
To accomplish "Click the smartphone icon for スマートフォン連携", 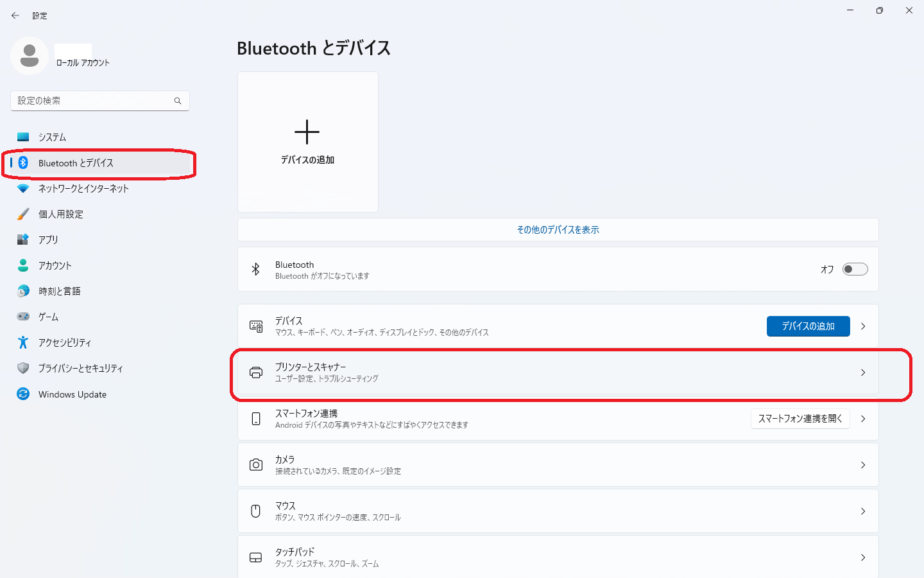I will 256,419.
